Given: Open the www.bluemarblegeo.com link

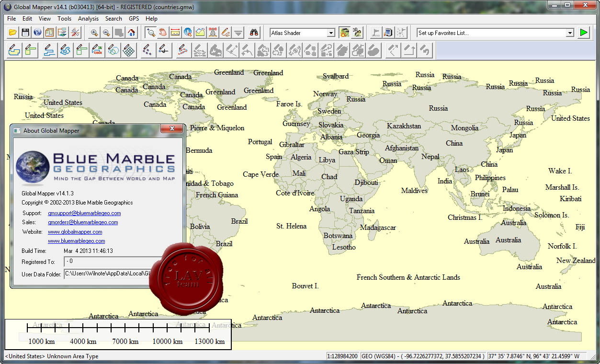Looking at the screenshot, I should point(77,241).
